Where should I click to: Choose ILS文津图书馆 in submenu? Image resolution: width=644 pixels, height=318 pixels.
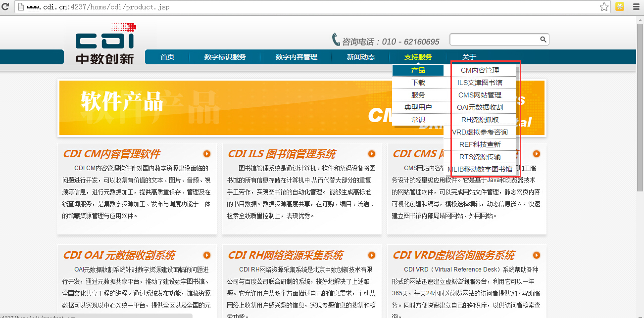coord(480,83)
